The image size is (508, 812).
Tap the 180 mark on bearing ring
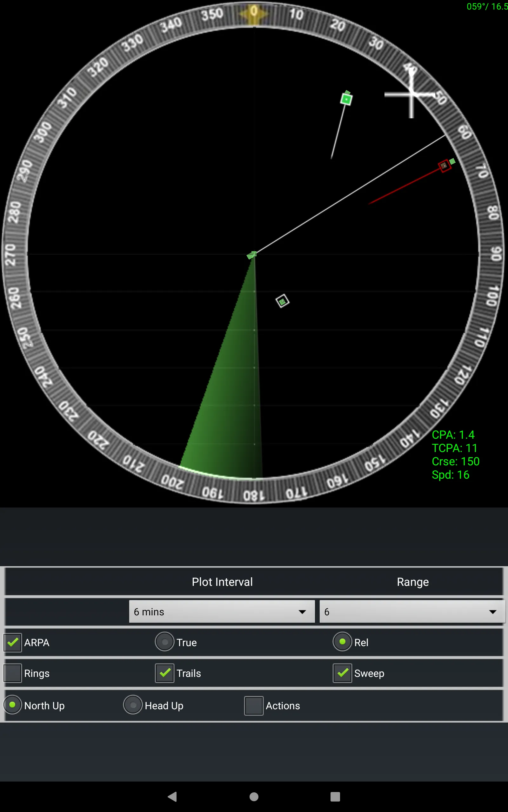[254, 496]
